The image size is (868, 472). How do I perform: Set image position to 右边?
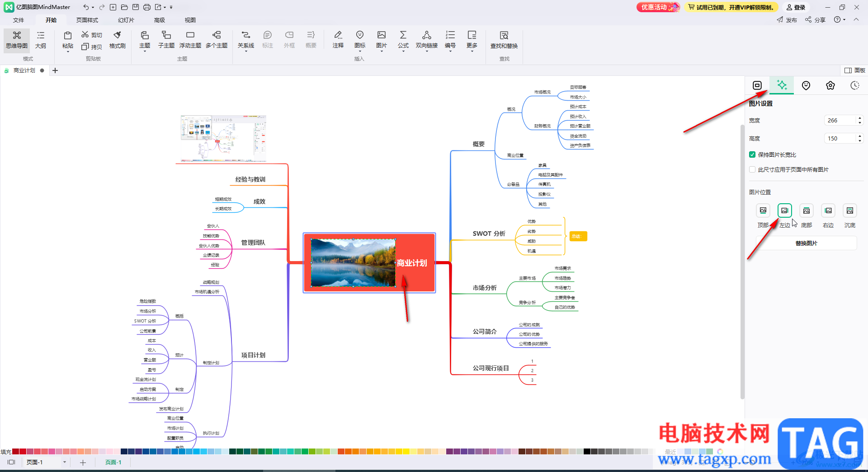[x=828, y=210]
